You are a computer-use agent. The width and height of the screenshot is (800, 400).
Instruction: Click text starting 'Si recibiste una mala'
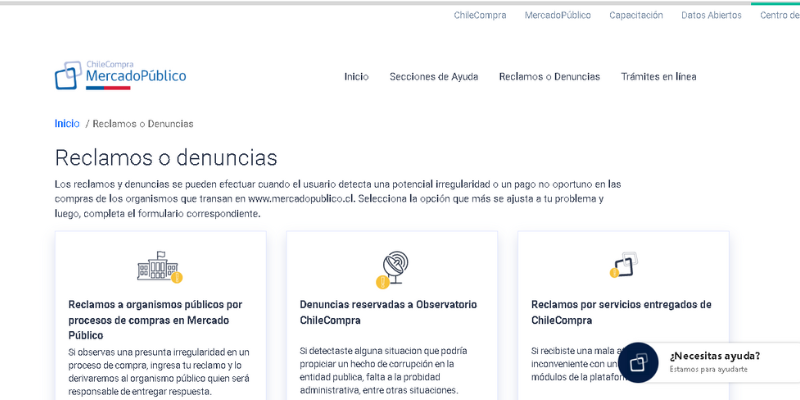coord(578,364)
